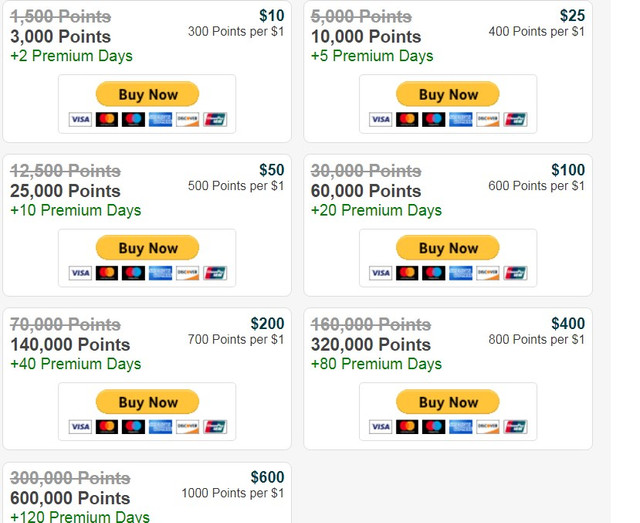This screenshot has width=640, height=523.
Task: Click the Discover card icon in $25 package
Action: [x=488, y=120]
